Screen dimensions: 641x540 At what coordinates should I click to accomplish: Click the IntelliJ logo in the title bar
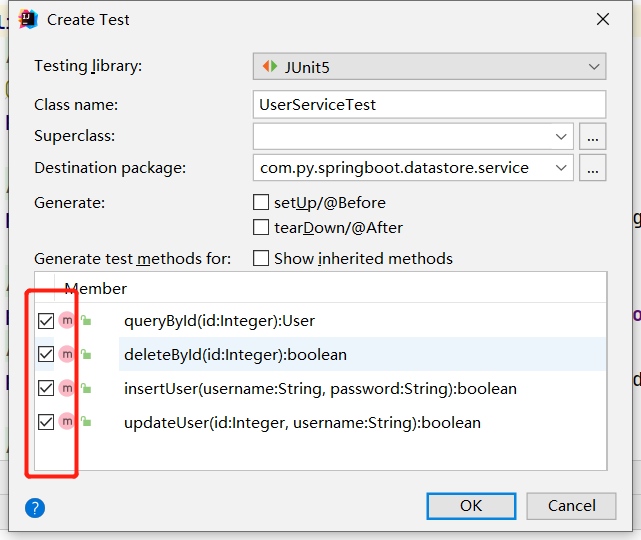pos(28,19)
